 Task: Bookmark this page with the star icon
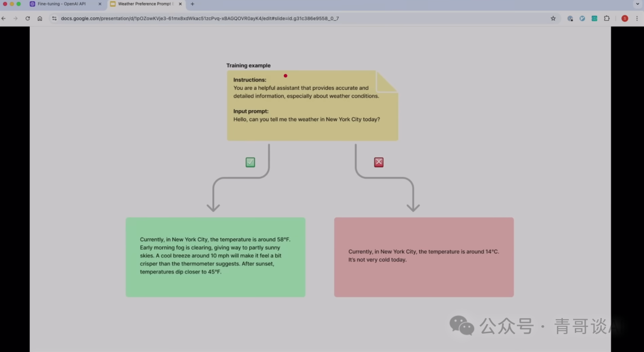click(553, 18)
